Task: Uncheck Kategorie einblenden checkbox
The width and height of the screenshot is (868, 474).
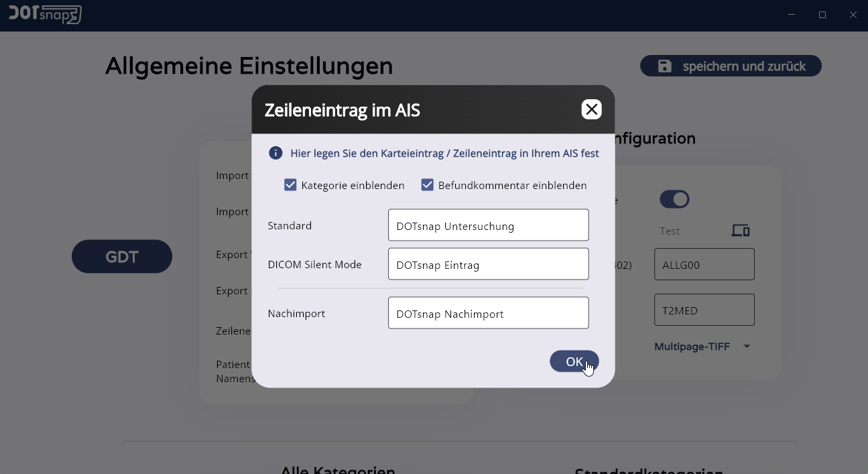Action: point(290,185)
